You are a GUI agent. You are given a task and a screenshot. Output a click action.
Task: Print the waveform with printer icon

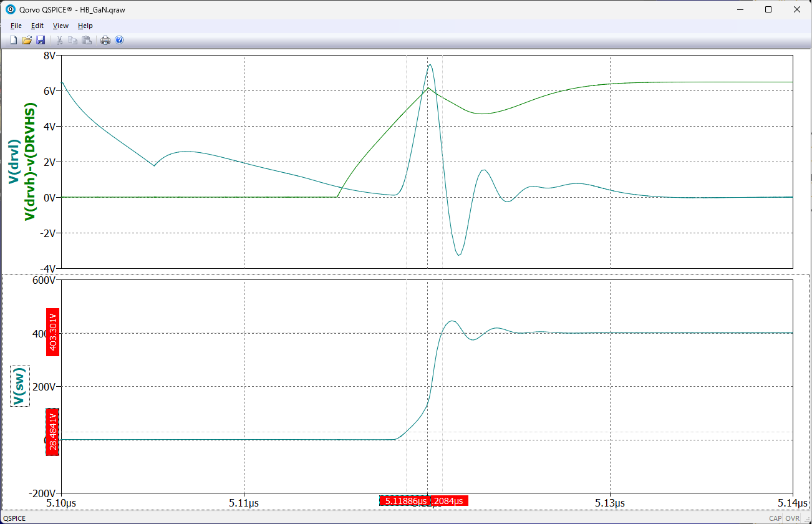click(x=105, y=40)
